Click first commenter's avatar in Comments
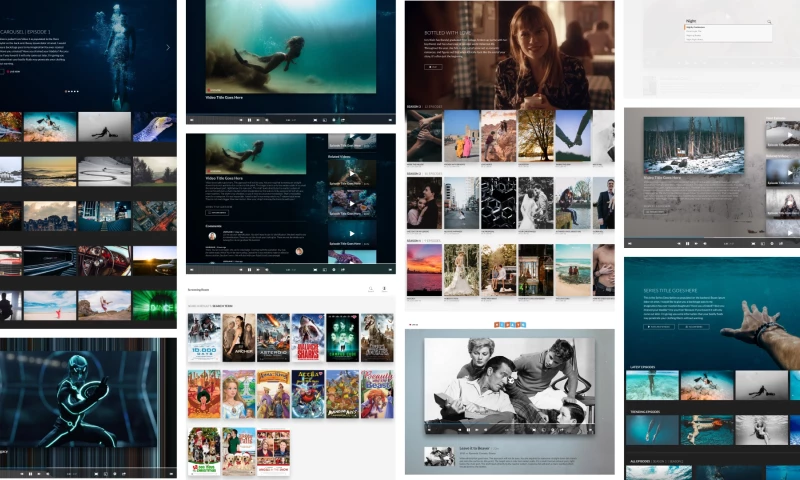 (x=212, y=236)
